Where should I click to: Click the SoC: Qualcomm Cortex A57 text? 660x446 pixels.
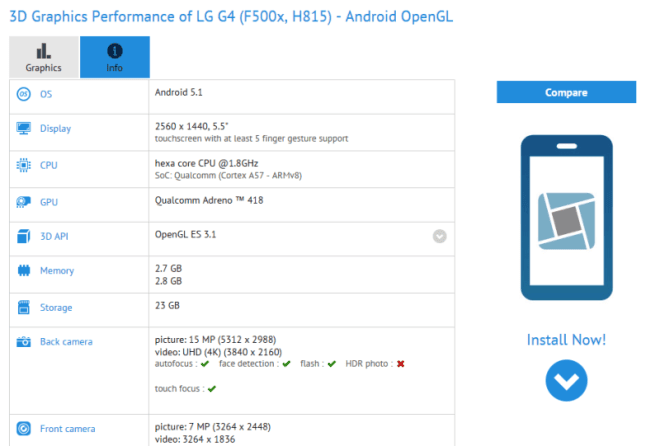coord(228,175)
